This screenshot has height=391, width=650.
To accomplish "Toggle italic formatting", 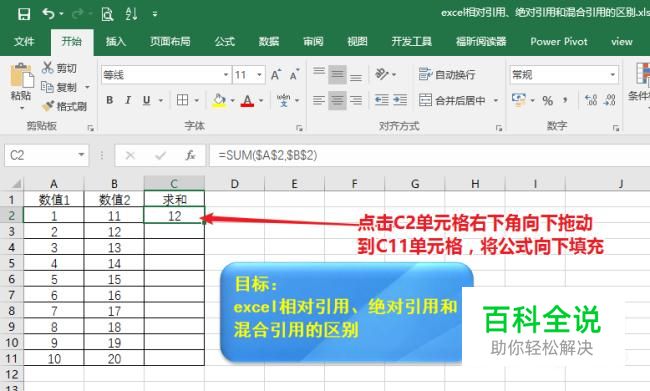I will [128, 100].
